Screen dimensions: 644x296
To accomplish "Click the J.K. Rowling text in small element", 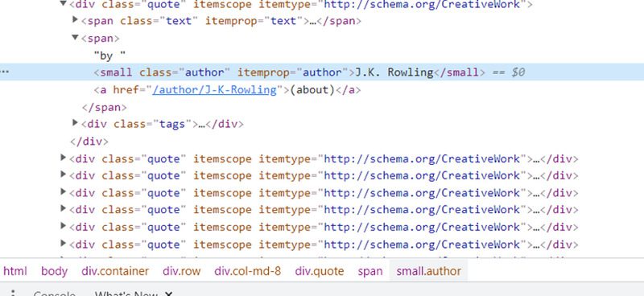I will (x=394, y=72).
